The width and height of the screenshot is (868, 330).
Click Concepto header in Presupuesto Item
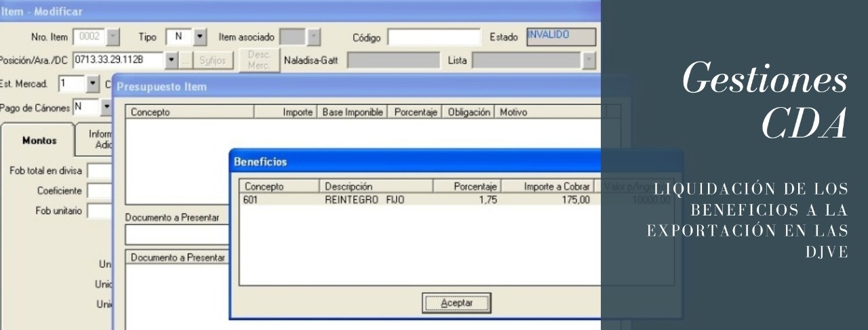pyautogui.click(x=189, y=111)
